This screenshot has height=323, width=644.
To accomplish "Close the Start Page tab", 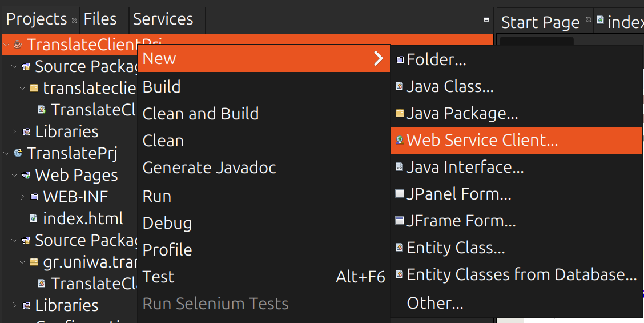I will pyautogui.click(x=589, y=19).
